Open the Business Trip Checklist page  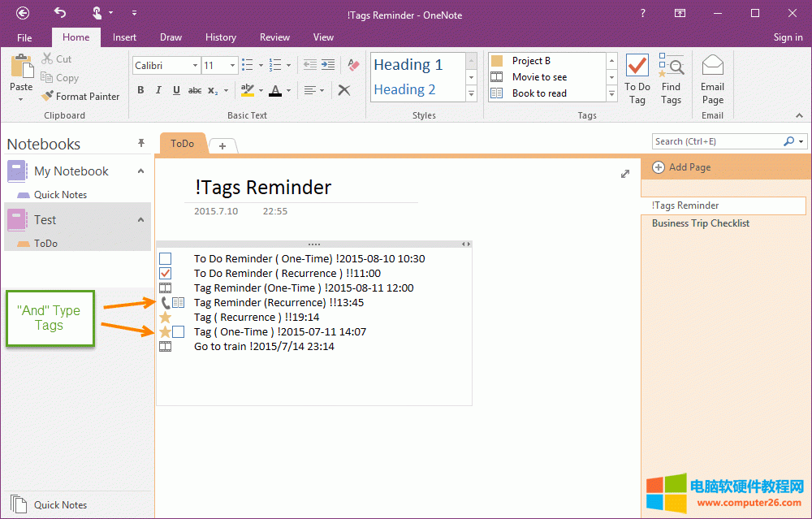tap(700, 223)
